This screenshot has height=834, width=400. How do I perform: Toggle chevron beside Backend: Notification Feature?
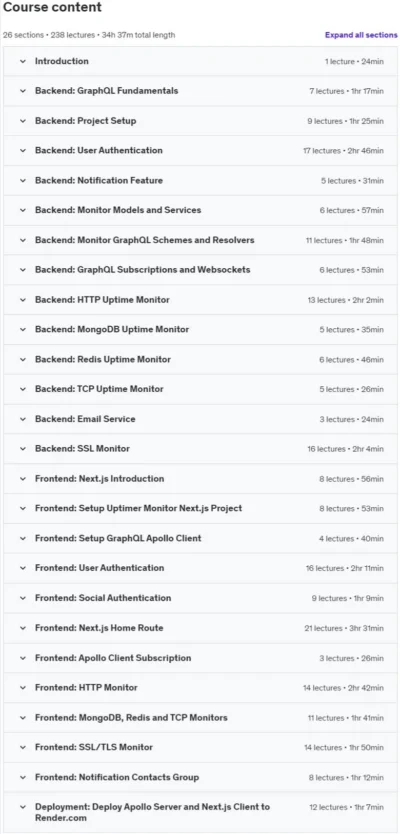click(23, 180)
